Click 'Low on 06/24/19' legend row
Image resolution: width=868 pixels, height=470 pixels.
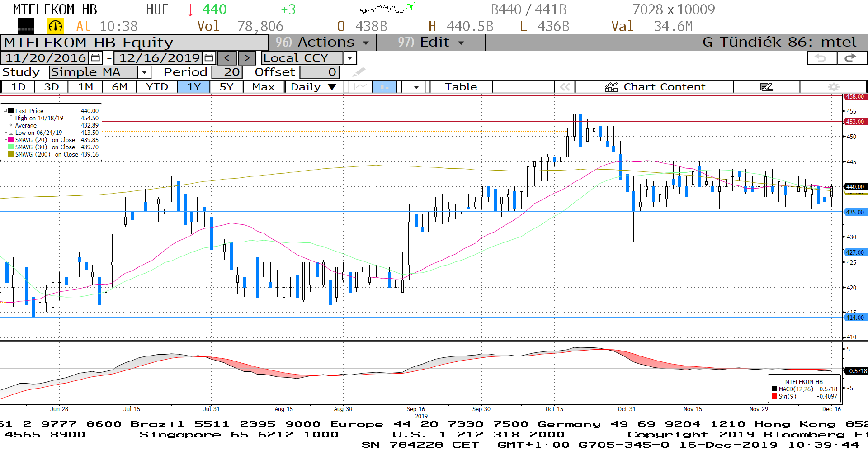point(53,133)
